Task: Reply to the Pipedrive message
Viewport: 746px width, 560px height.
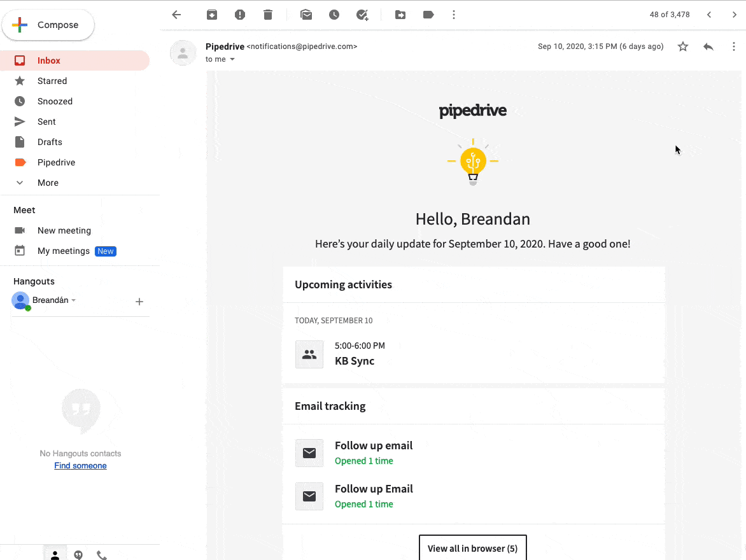Action: [708, 46]
